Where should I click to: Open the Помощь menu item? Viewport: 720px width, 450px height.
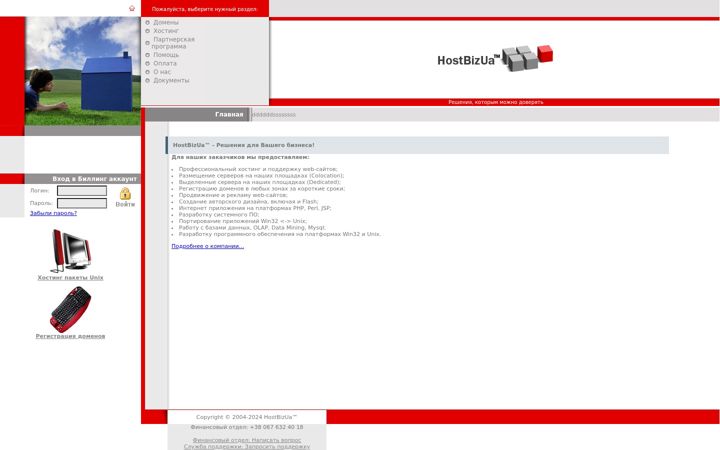166,55
